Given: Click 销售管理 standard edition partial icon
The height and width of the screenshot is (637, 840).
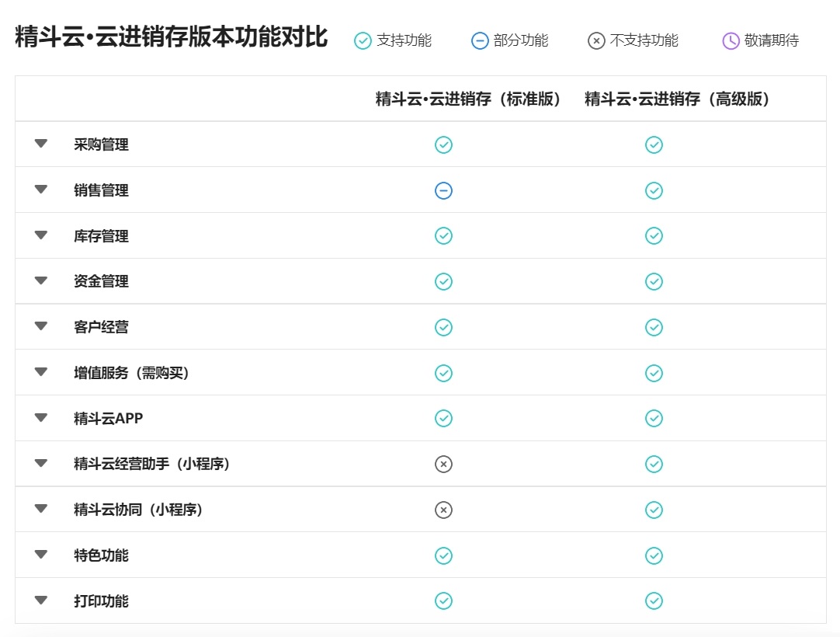Looking at the screenshot, I should pyautogui.click(x=443, y=190).
